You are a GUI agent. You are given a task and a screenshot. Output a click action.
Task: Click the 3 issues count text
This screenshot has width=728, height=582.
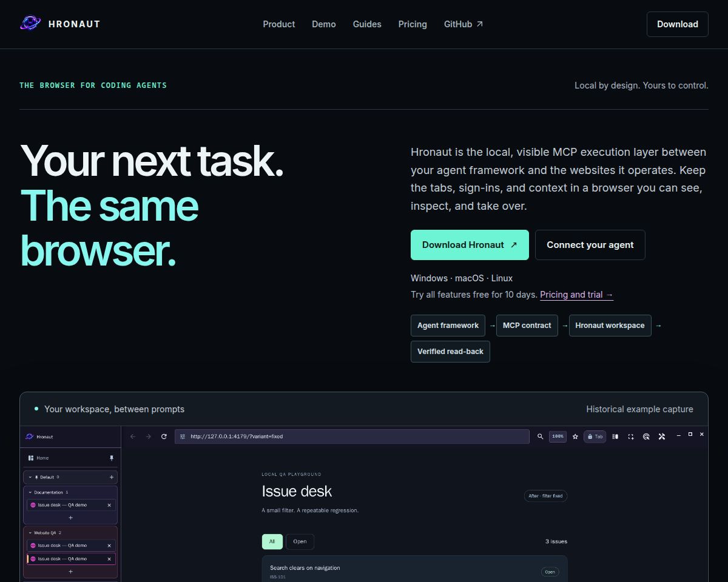click(x=556, y=541)
